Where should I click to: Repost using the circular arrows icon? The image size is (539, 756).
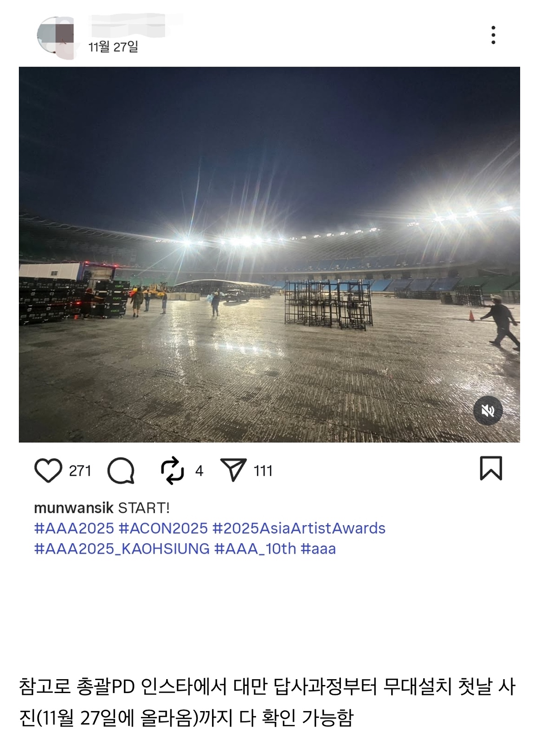pos(172,470)
